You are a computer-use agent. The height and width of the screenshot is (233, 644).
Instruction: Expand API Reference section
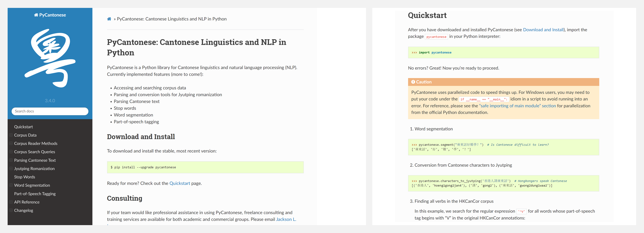coord(11,202)
